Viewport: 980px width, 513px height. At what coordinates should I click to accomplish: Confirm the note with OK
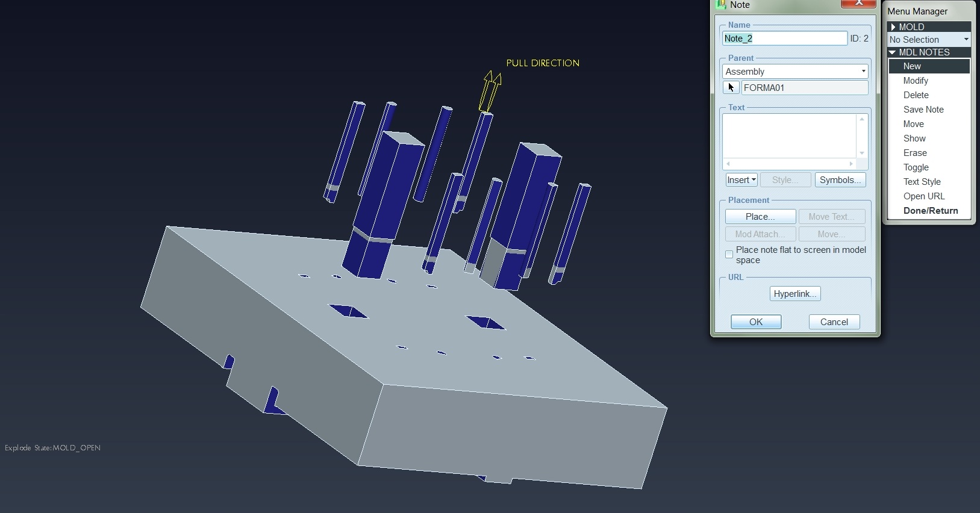(756, 322)
